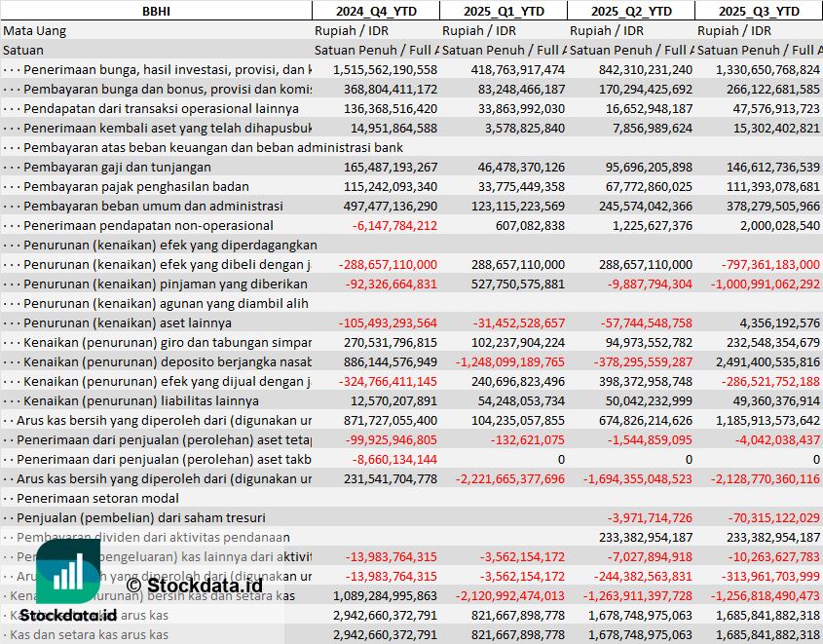
Task: Select Penurunan (kenaikan) pinjaman yang diberikan label
Action: point(156,284)
